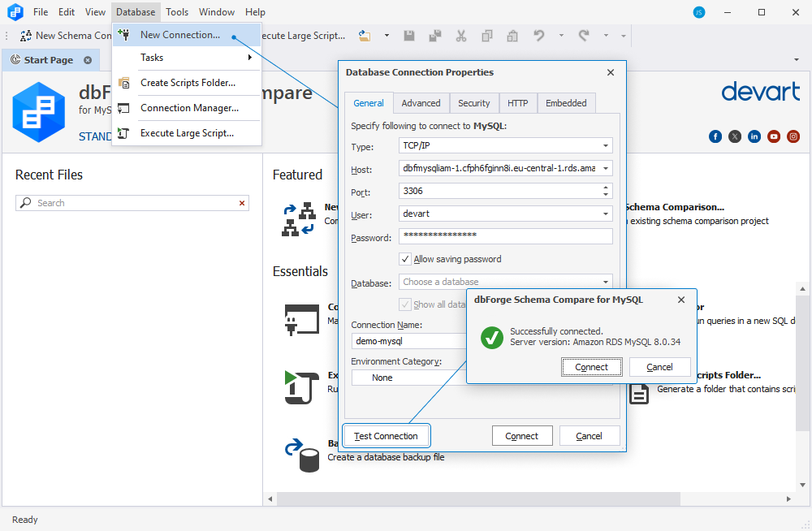Click the Featured schema comparison icon
The height and width of the screenshot is (531, 812).
(x=299, y=219)
